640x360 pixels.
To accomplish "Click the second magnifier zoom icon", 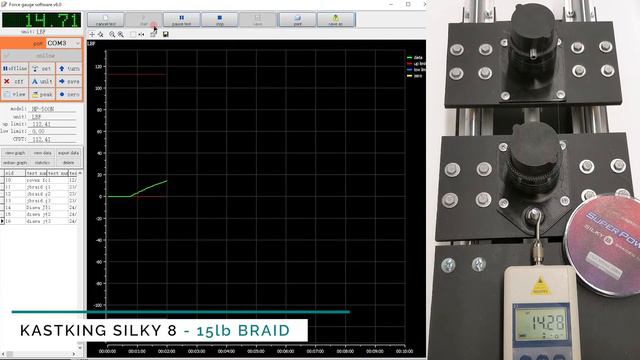I will [121, 35].
